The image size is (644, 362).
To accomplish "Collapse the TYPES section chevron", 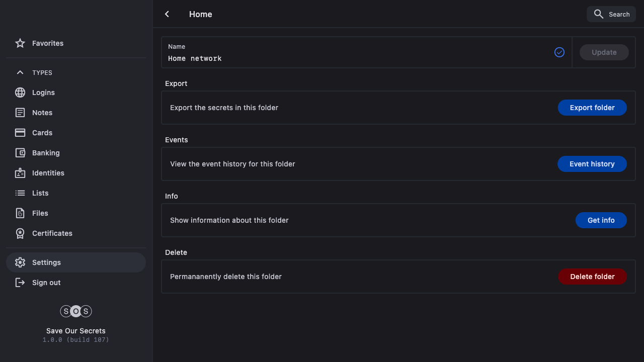I will tap(20, 72).
